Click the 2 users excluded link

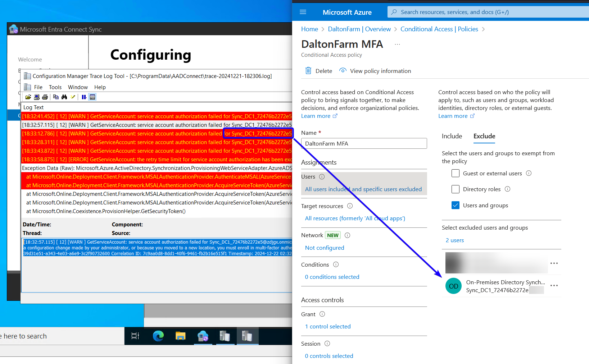point(455,240)
